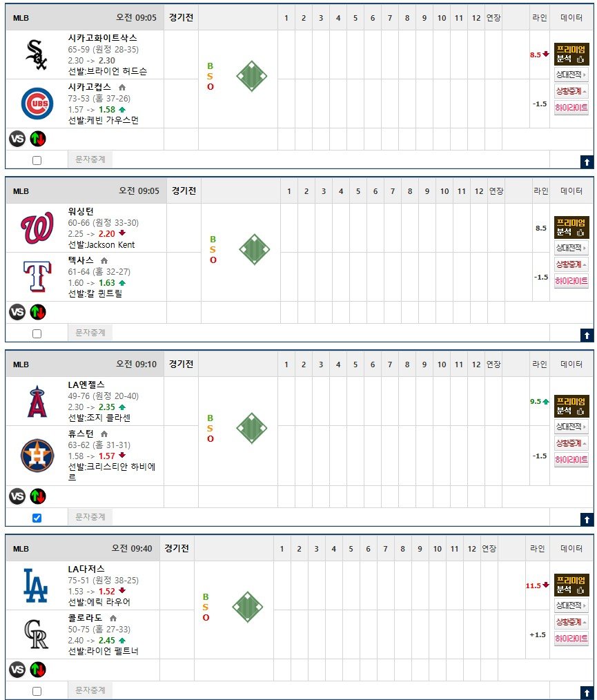Click 시카고화이트삭스 team name

pyautogui.click(x=102, y=38)
